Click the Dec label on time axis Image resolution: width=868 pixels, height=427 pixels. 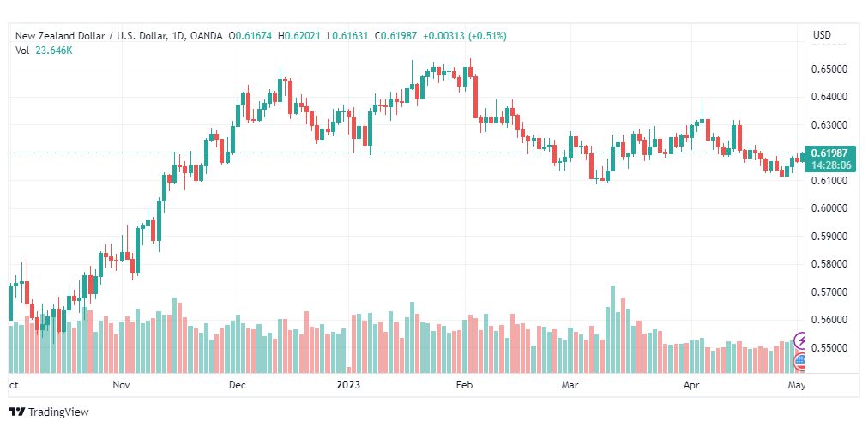pos(238,384)
